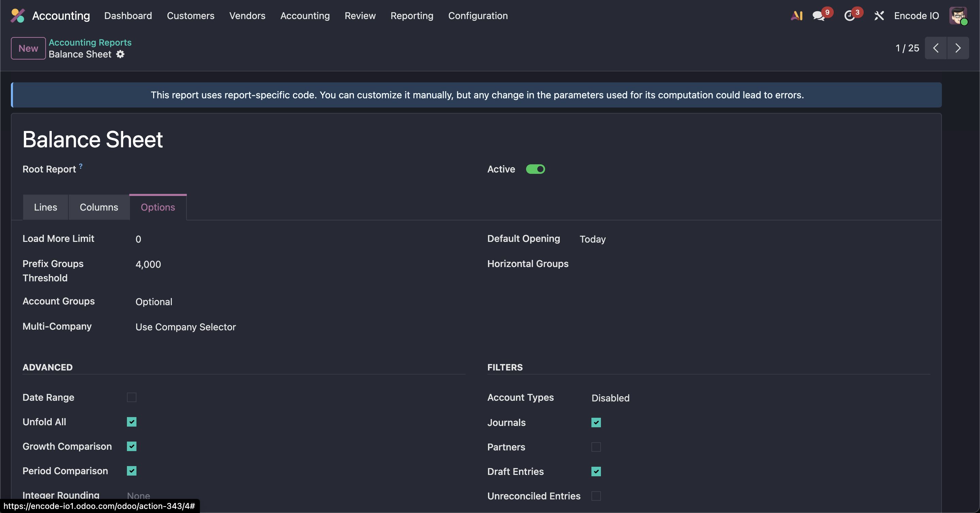This screenshot has height=513, width=980.
Task: Open the user avatar menu
Action: pos(958,16)
